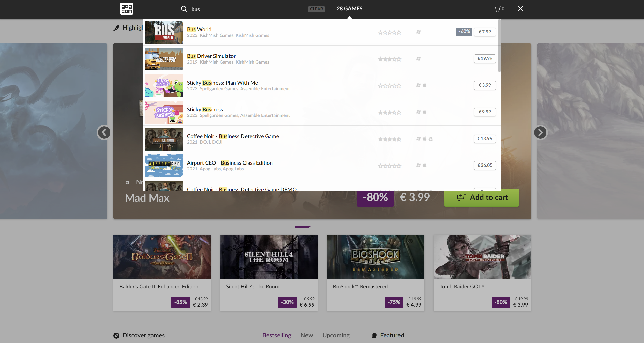644x343 pixels.
Task: Click €36.05 price for Airport CEO
Action: [485, 165]
